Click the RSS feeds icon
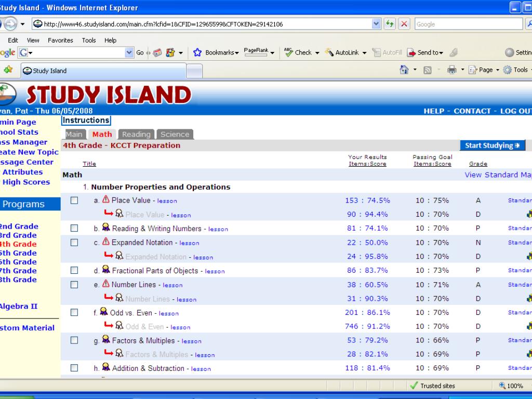Viewport: 532px width, 399px height. tap(427, 70)
